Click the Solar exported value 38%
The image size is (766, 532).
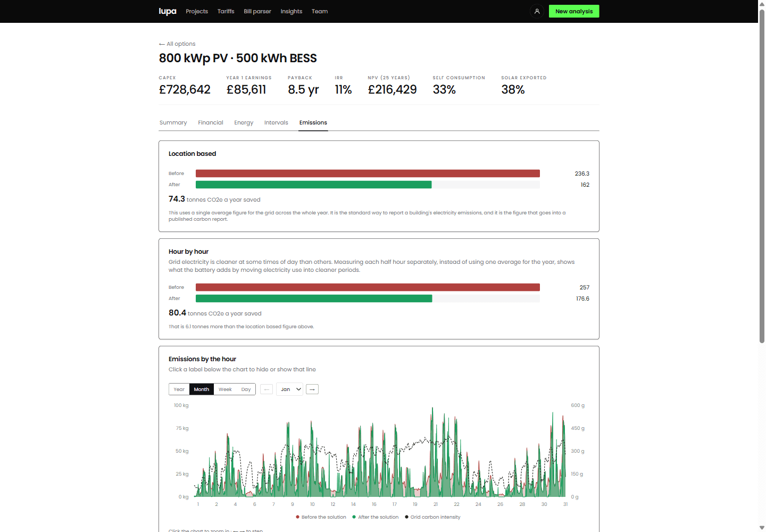513,90
